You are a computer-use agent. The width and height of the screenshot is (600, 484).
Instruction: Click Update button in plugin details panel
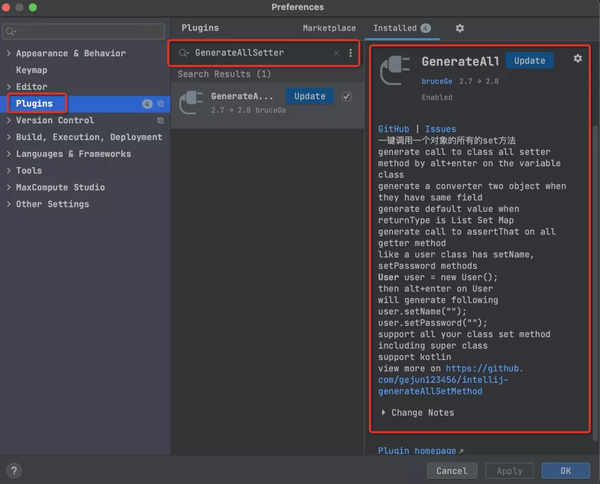coord(529,61)
